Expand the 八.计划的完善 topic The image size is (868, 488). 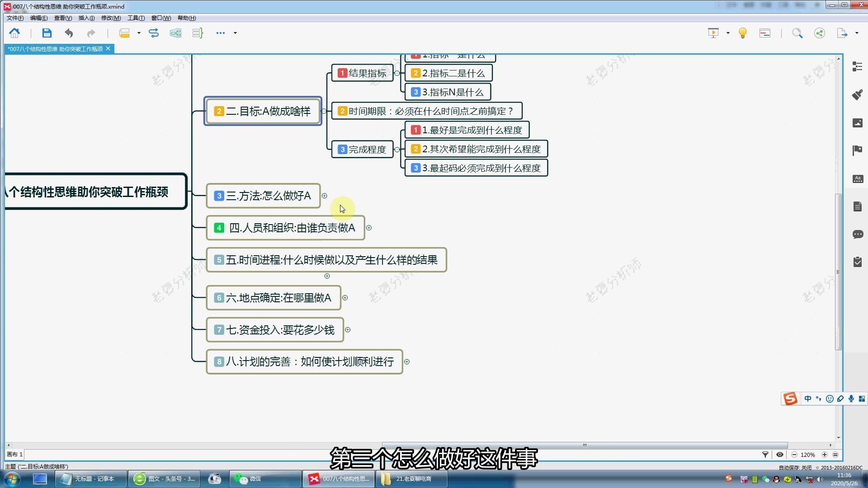[x=407, y=361]
